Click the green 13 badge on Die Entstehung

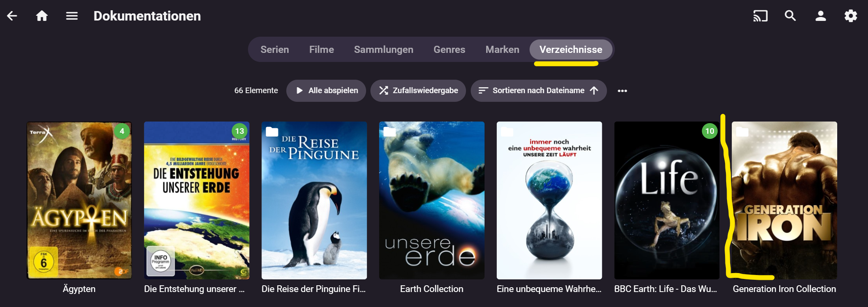tap(239, 131)
